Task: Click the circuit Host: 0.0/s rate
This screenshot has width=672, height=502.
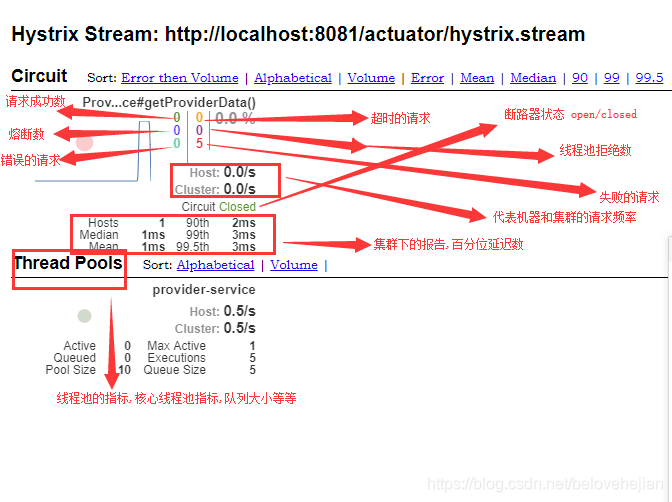Action: click(x=222, y=172)
